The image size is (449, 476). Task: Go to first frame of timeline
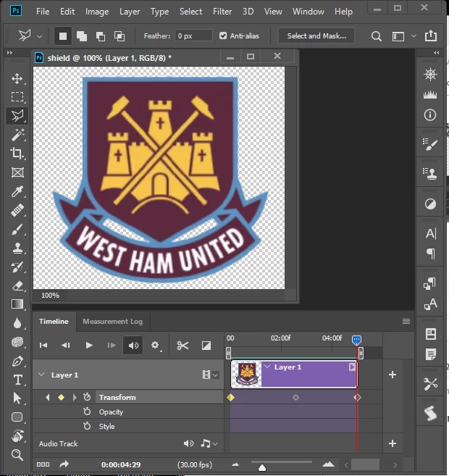(43, 346)
